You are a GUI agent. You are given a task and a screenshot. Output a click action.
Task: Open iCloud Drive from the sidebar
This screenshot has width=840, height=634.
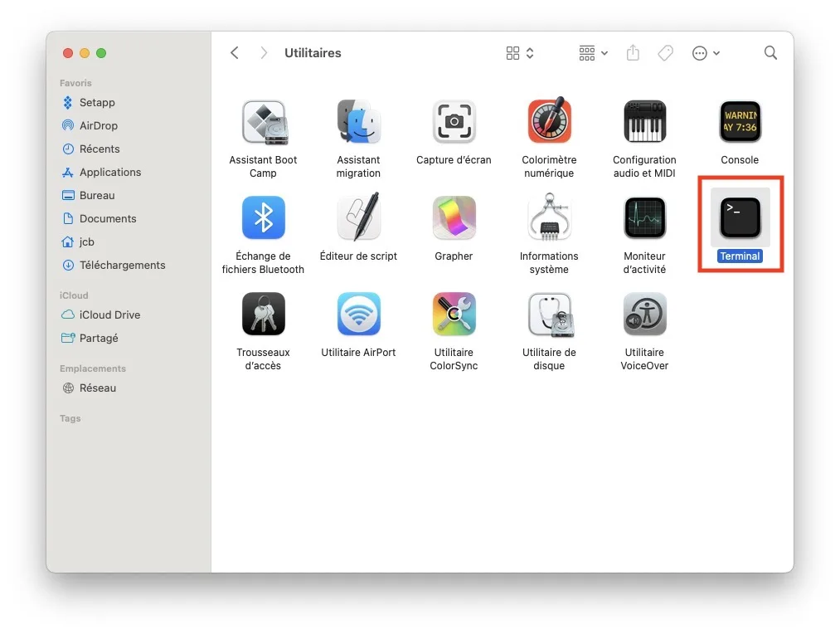click(x=109, y=315)
